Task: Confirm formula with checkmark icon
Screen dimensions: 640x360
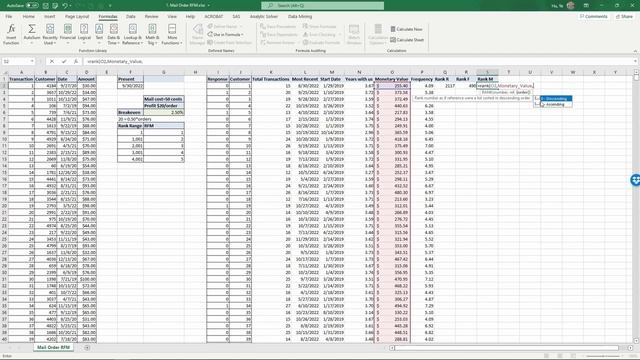Action: [x=64, y=61]
